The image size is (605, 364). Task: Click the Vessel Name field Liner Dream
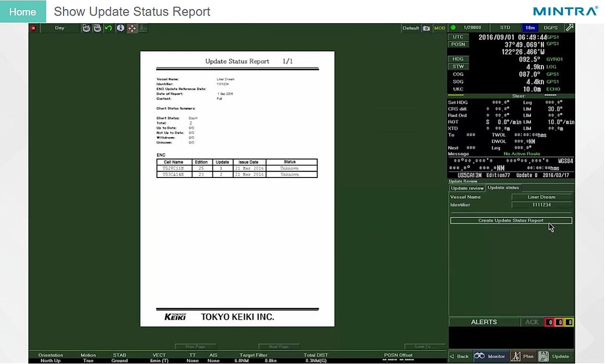coord(541,197)
